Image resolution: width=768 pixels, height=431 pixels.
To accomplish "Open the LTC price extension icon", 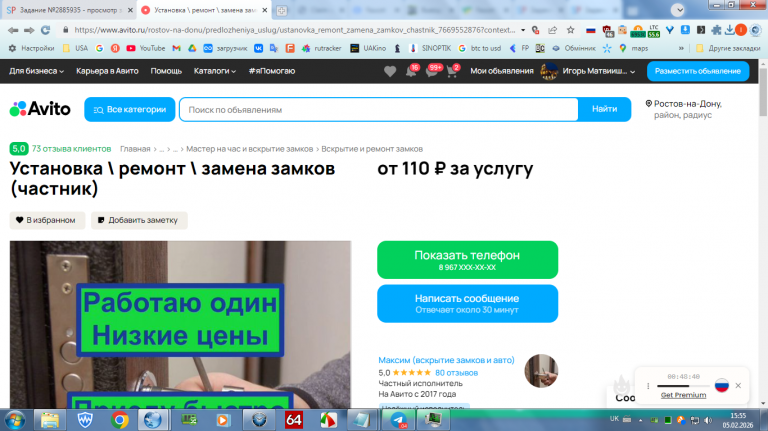I will (654, 31).
